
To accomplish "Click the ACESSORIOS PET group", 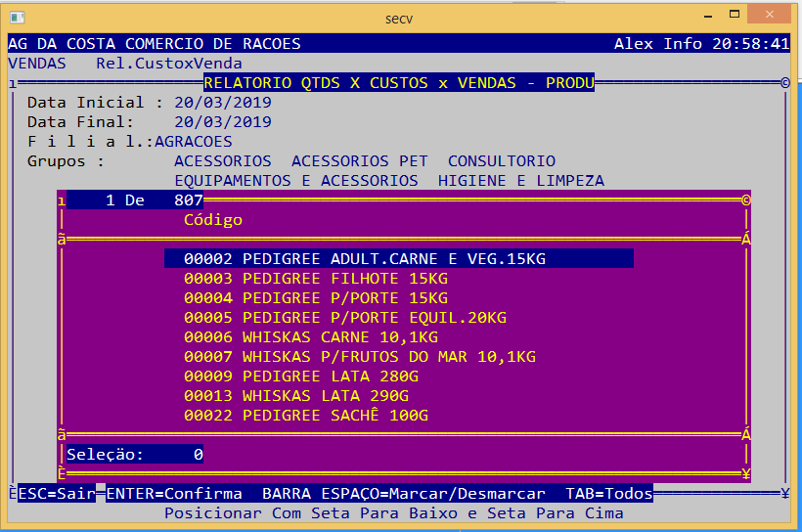I will [x=360, y=161].
